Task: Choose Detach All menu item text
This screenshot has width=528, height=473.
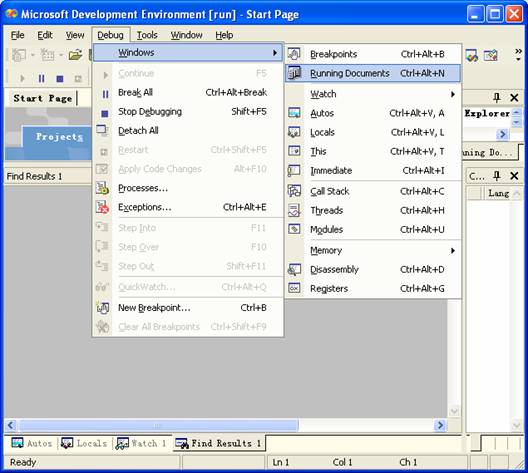Action: coord(138,130)
